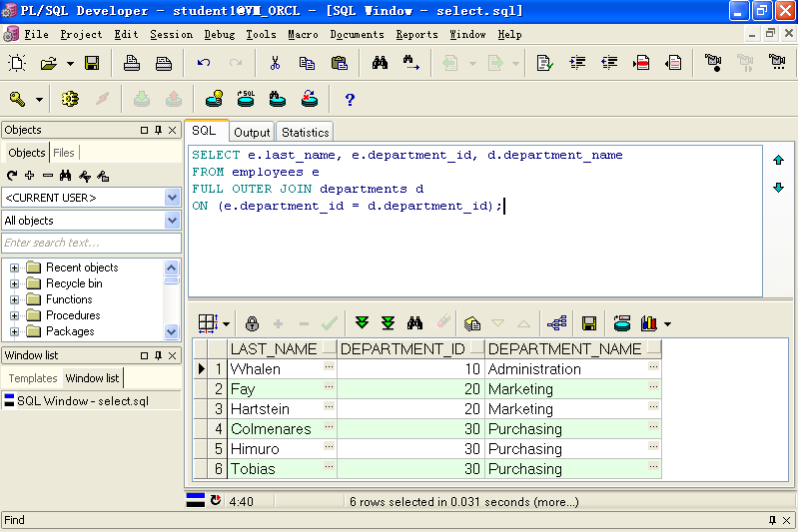
Task: Open the Session menu
Action: (171, 34)
